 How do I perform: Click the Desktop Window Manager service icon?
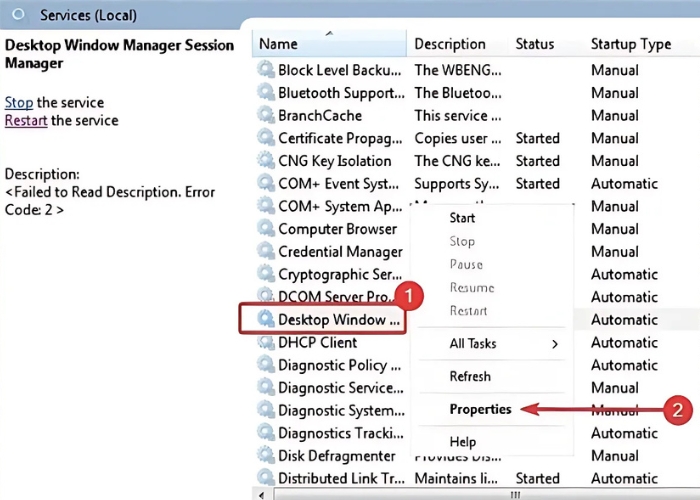coord(265,319)
